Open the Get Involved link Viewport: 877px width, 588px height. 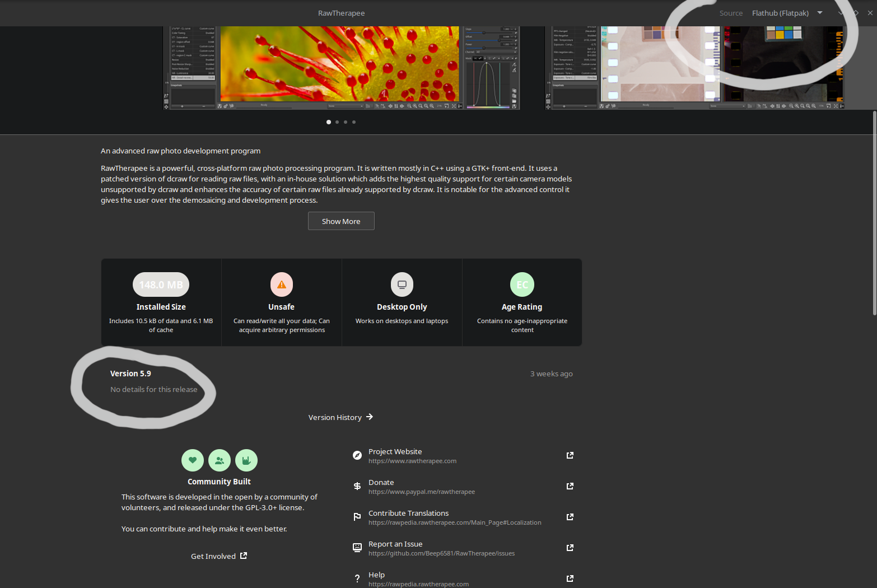pyautogui.click(x=219, y=556)
